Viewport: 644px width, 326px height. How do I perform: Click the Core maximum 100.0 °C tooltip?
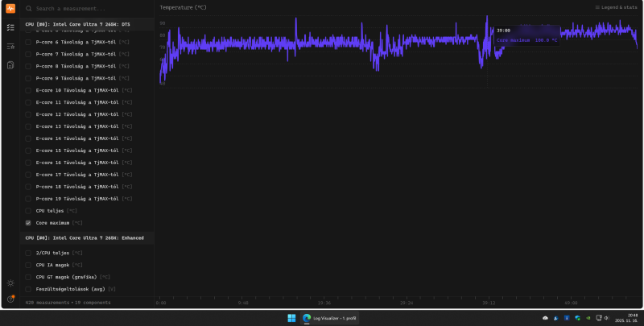(527, 35)
